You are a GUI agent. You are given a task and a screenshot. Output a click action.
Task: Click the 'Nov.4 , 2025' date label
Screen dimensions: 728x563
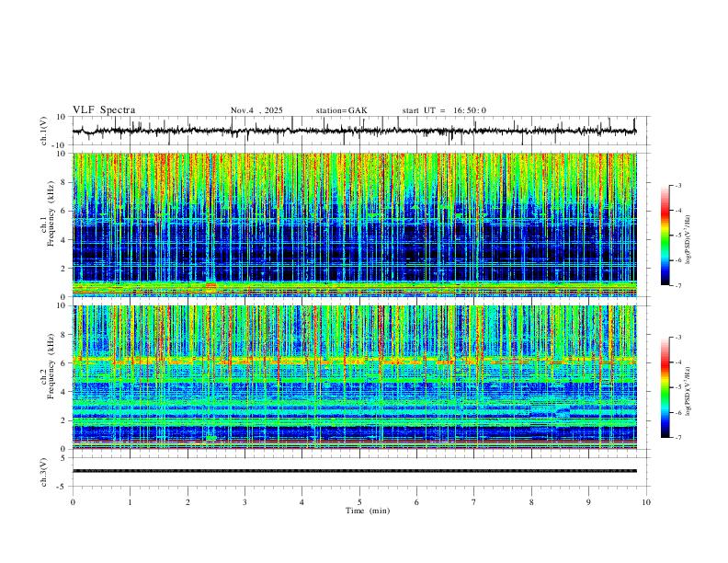point(256,110)
